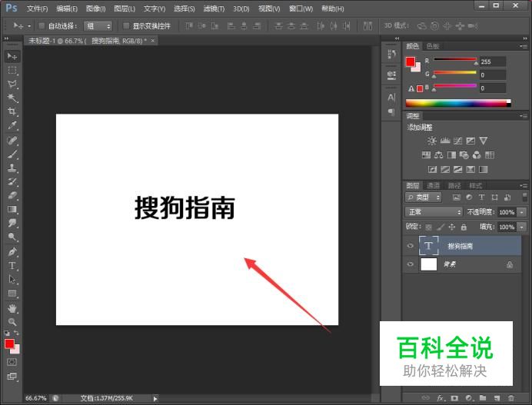
Task: Hide the 搜狗指南 text layer
Action: click(x=410, y=246)
